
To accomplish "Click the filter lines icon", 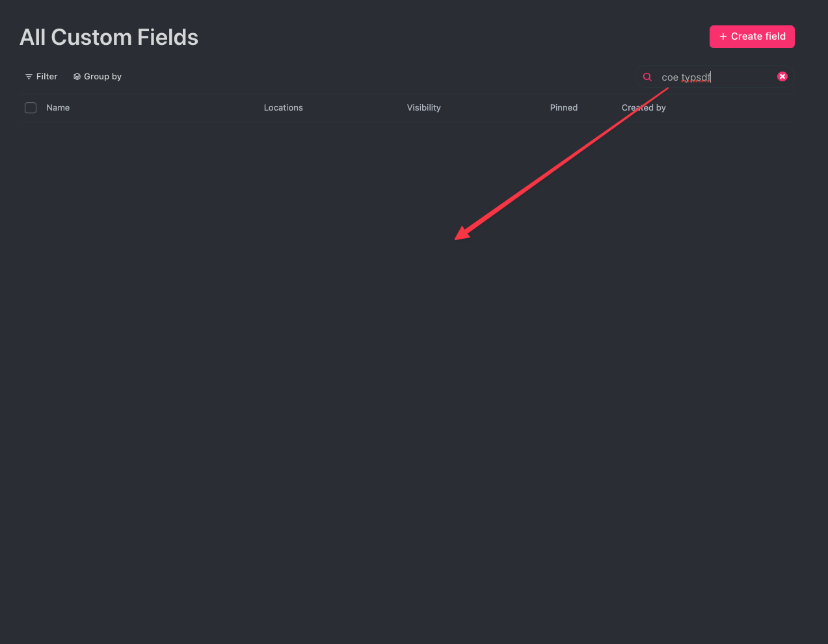I will [29, 77].
